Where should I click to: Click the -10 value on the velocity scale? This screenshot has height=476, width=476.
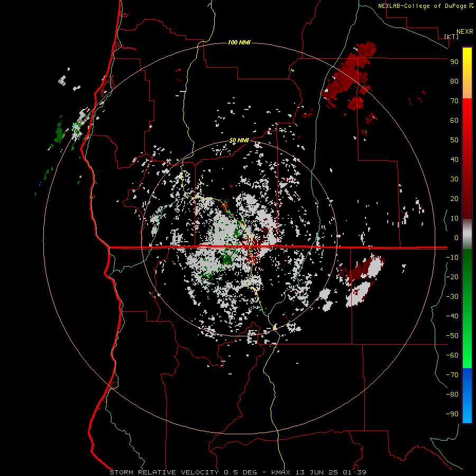click(x=452, y=258)
